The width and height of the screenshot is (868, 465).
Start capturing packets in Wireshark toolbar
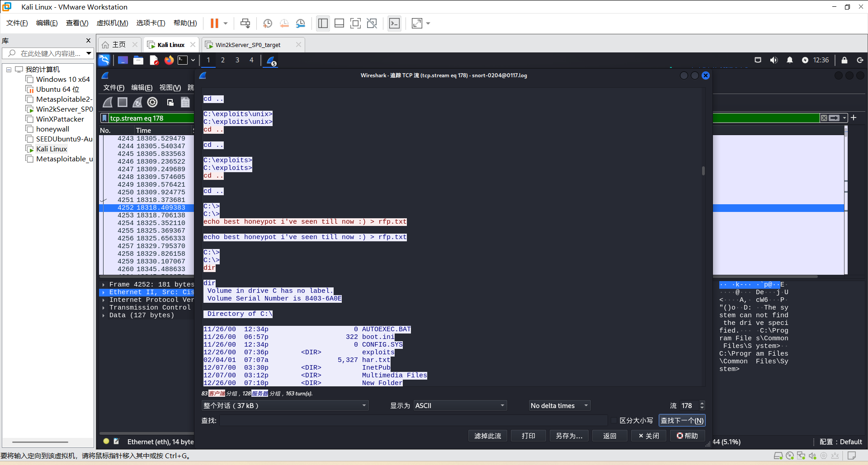[x=108, y=103]
